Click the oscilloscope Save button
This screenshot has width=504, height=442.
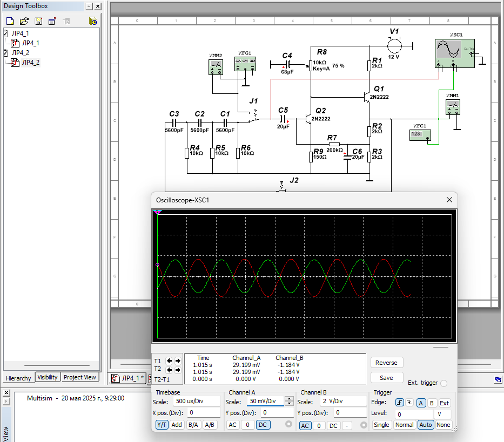tap(386, 378)
